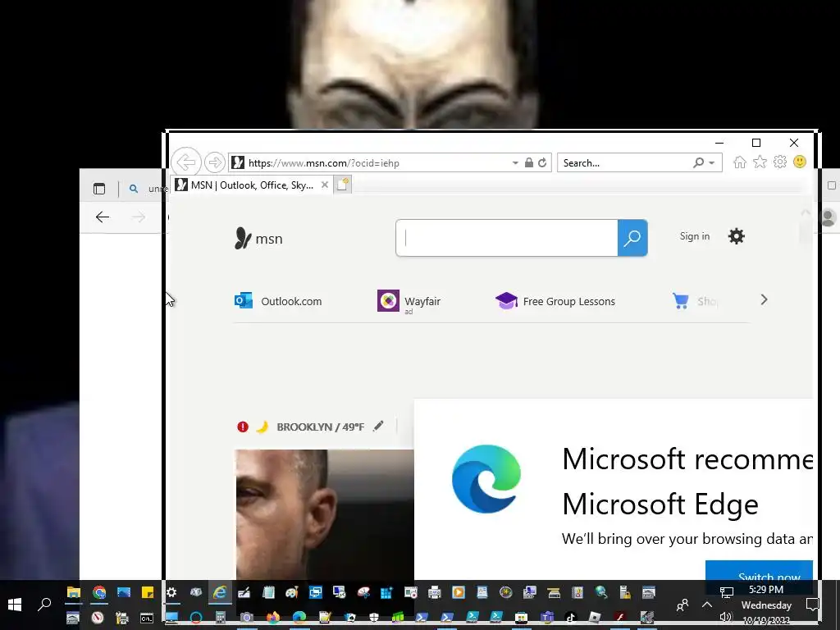Open the Wayfair ad link

(x=409, y=302)
